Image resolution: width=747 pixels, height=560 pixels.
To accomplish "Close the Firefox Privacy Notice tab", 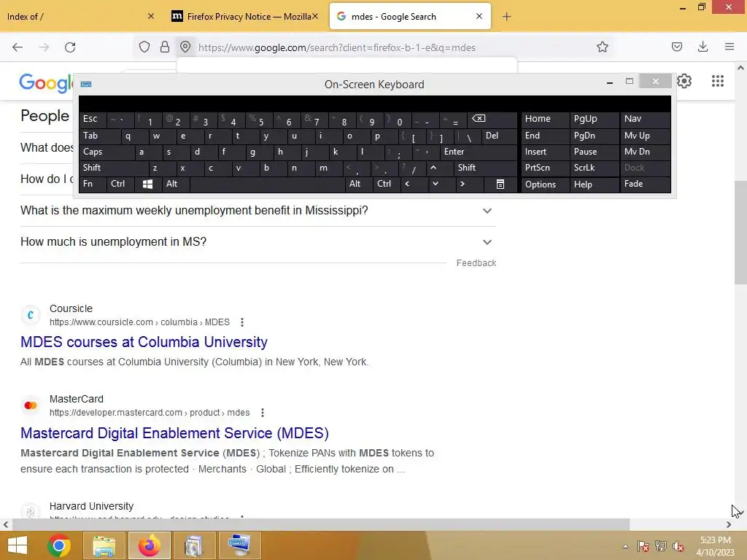I will tap(315, 16).
